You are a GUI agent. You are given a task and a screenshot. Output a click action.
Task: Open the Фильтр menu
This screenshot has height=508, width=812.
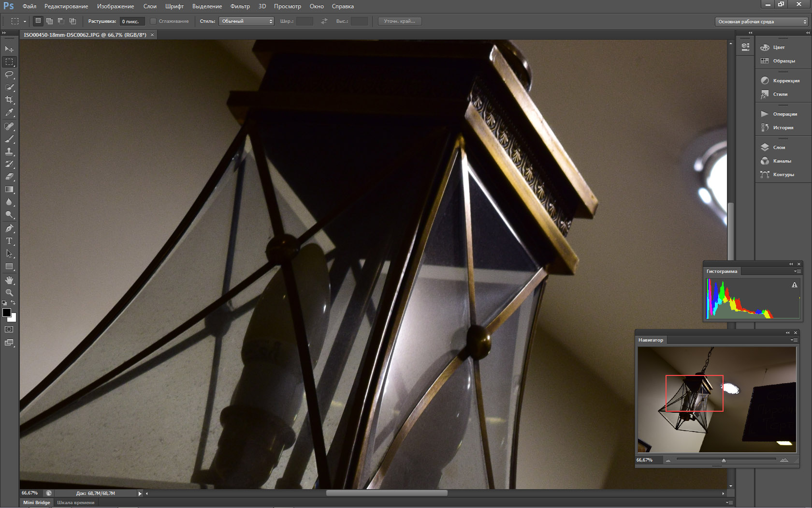(240, 6)
